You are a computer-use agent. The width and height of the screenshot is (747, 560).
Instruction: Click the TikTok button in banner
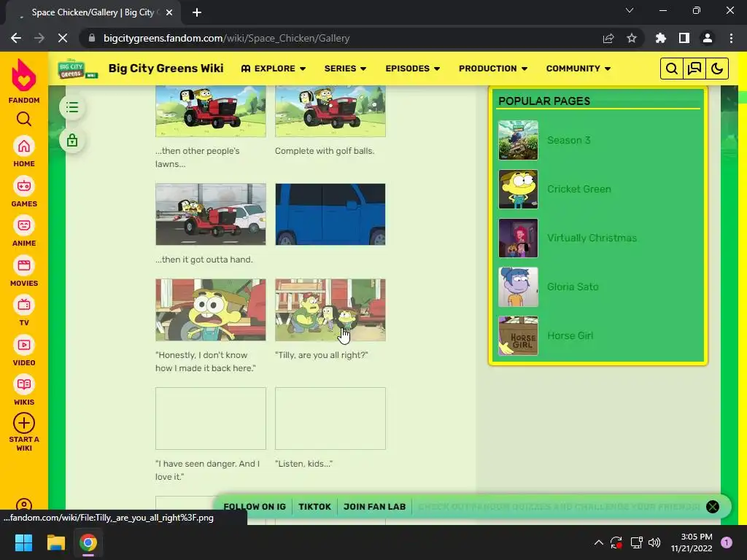coord(314,507)
